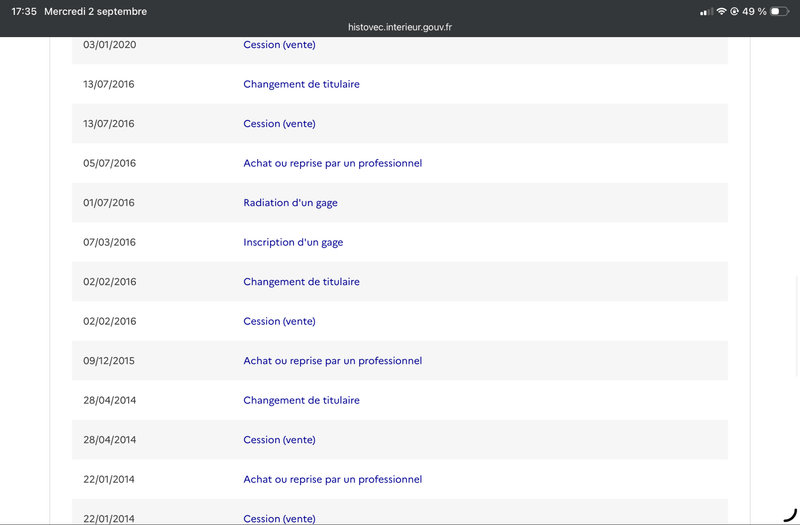
Task: Tap the cellular signal bars icon
Action: 706,12
